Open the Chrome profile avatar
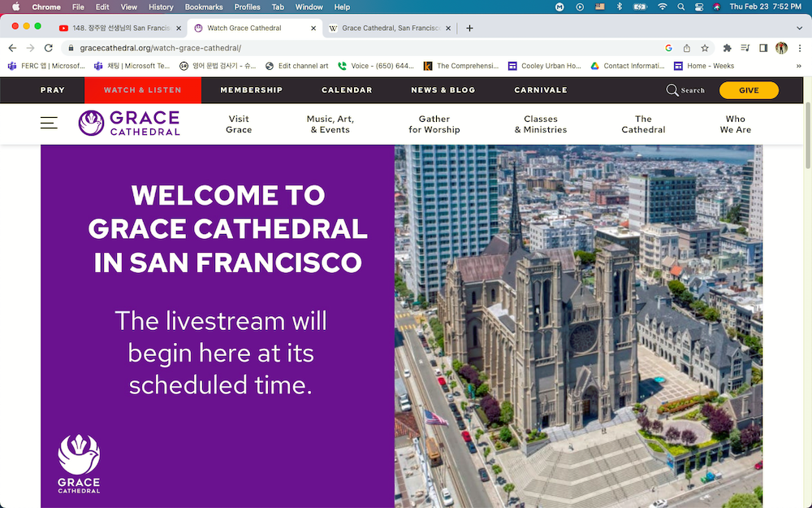This screenshot has height=508, width=812. tap(781, 48)
